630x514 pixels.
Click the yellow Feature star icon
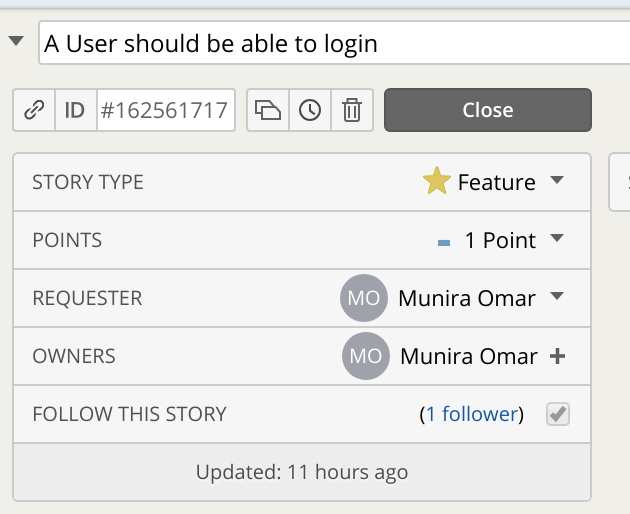[x=437, y=182]
